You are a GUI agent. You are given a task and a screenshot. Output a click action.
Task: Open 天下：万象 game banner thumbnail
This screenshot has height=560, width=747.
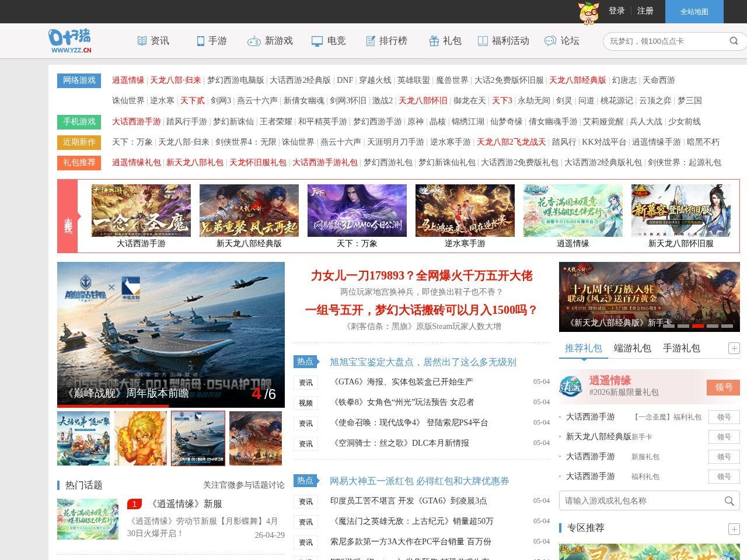[x=357, y=211]
